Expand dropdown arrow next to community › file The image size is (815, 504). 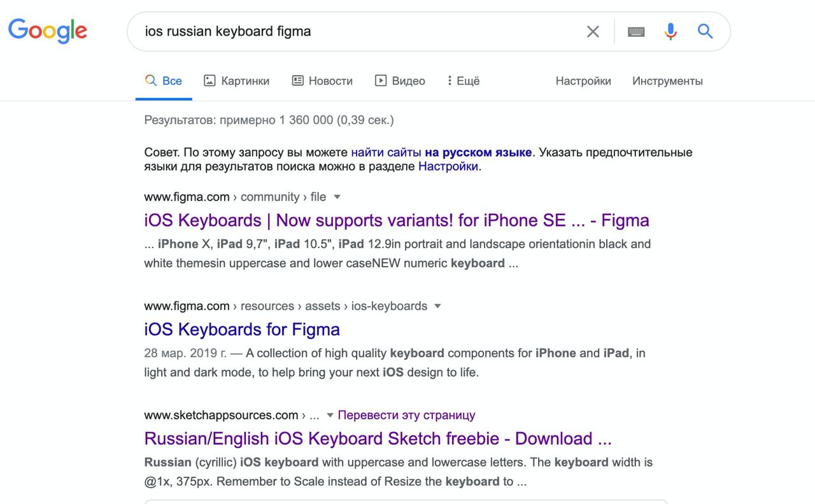[x=337, y=197]
